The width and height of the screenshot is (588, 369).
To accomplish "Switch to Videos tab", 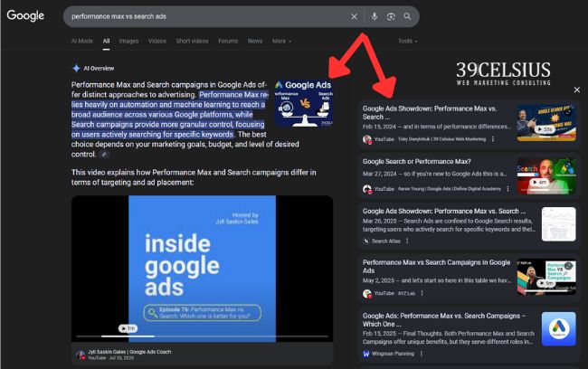I will [157, 41].
